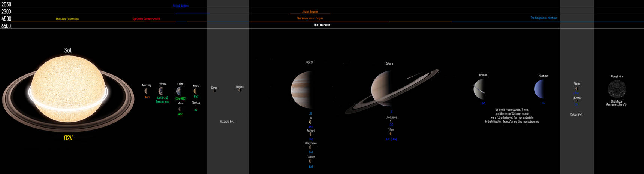Click the Ceres dwarf planet image
This screenshot has height=174, width=644.
214,91
